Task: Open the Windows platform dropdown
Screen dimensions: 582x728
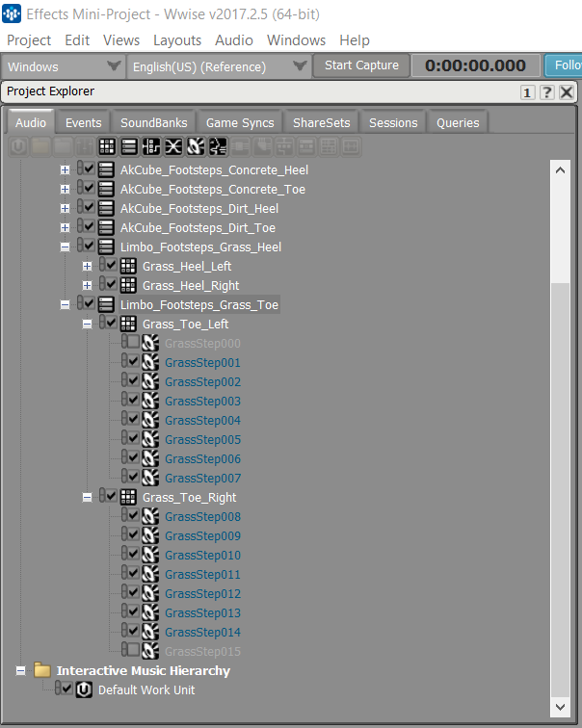Action: tap(63, 66)
